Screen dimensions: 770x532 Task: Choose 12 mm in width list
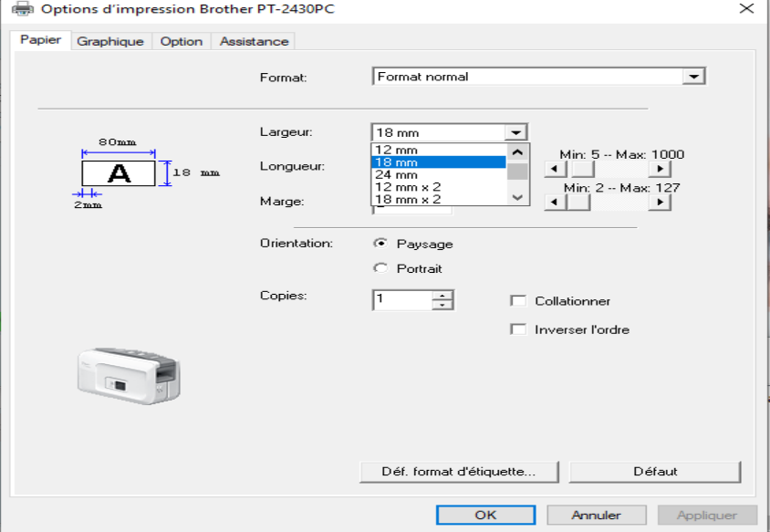click(x=439, y=150)
